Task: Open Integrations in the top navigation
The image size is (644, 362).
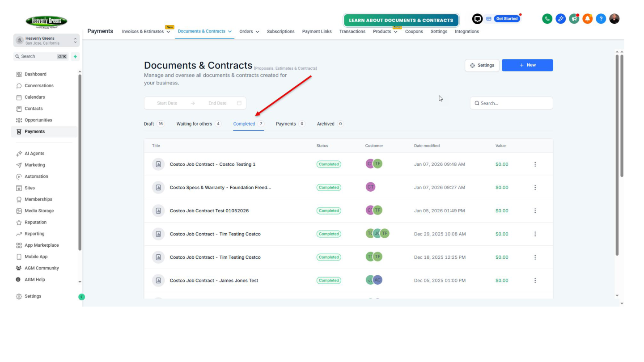Action: pyautogui.click(x=467, y=32)
